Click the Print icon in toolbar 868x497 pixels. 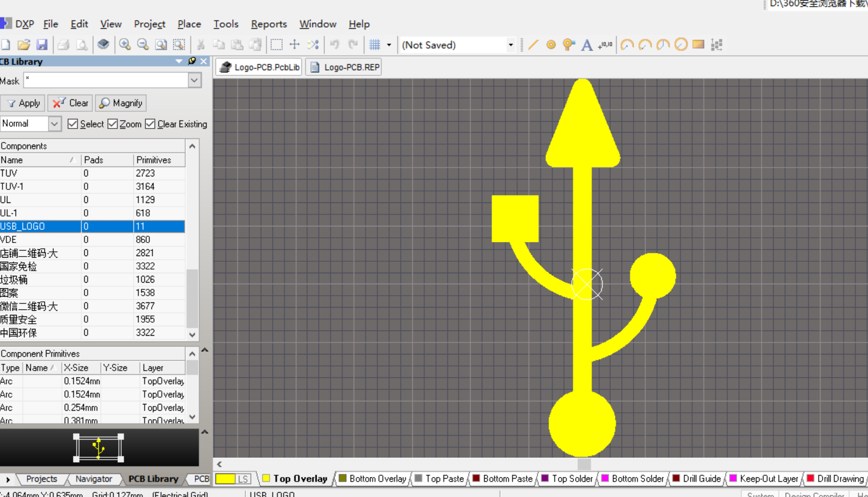tap(64, 45)
